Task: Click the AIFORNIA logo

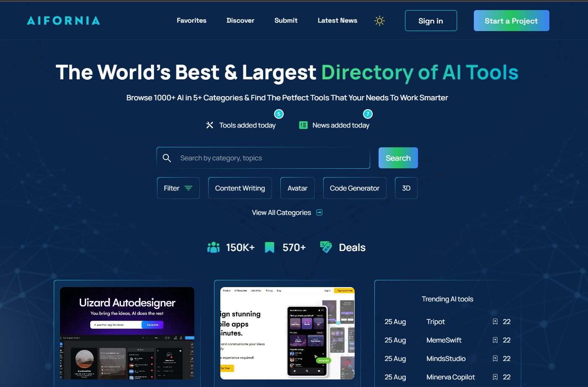Action: (x=63, y=21)
